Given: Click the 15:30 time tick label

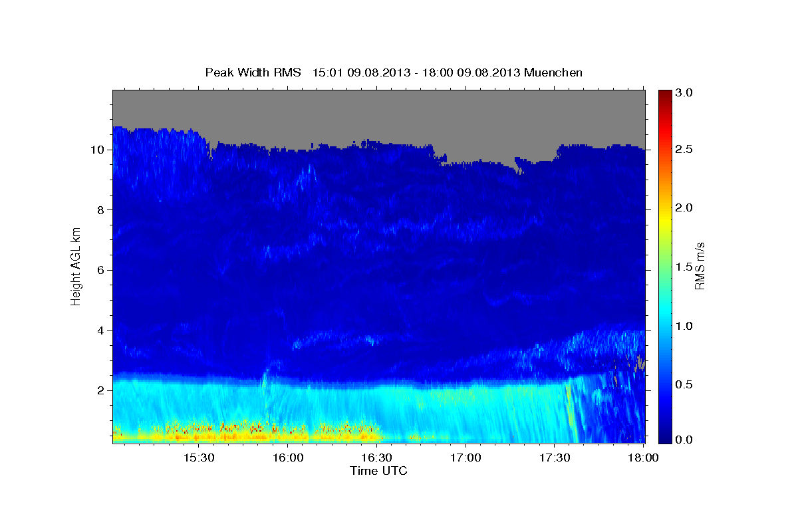Looking at the screenshot, I should (199, 458).
